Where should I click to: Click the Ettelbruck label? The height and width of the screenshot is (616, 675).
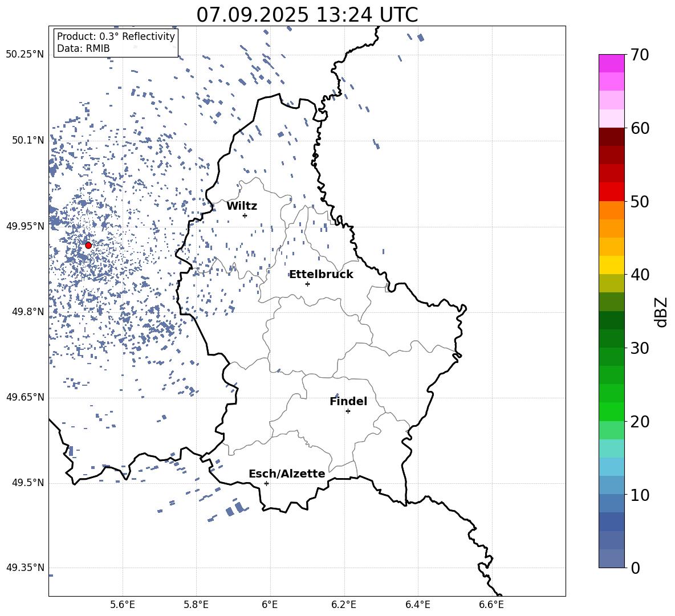pos(321,275)
